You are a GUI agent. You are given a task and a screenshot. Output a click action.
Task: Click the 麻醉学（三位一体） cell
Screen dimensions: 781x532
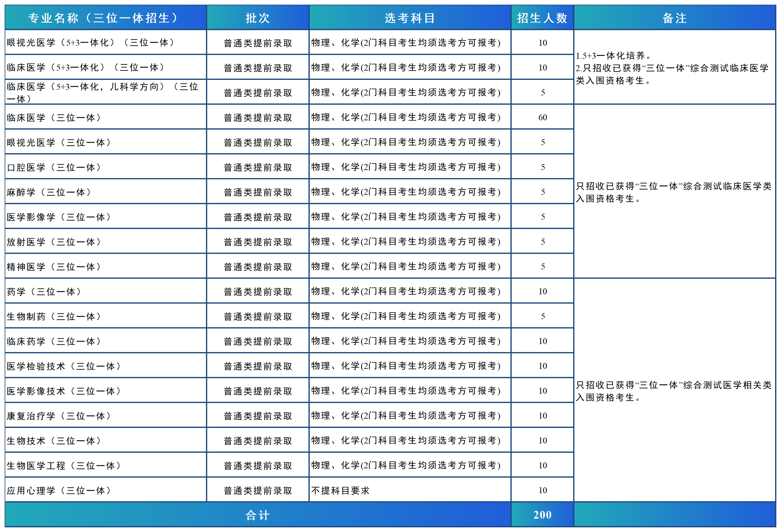tap(49, 192)
